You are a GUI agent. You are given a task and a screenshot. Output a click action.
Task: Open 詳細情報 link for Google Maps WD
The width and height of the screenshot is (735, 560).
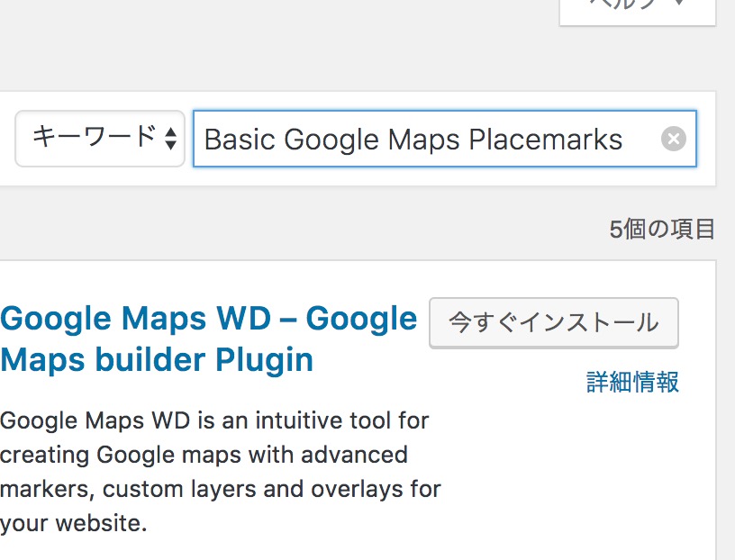632,382
